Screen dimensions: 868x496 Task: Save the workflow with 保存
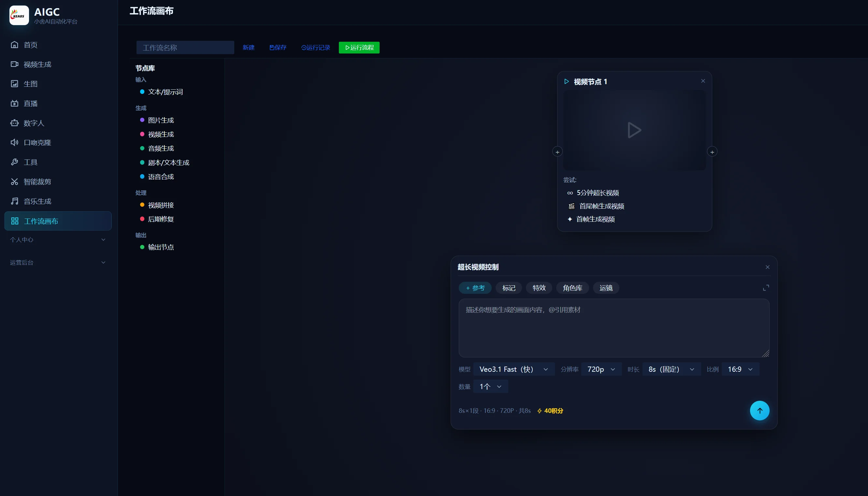click(278, 48)
